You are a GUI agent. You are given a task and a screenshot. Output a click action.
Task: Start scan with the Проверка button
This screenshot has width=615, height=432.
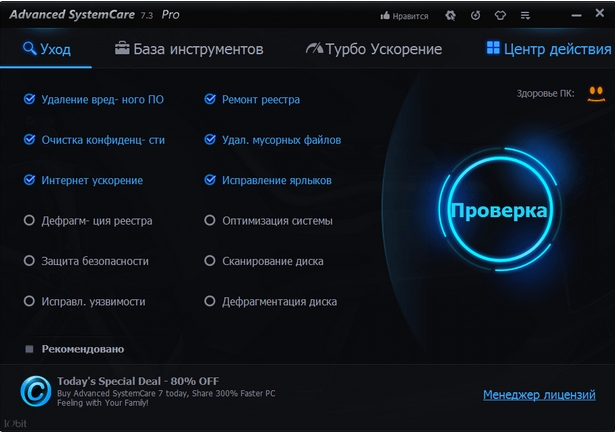pos(497,210)
